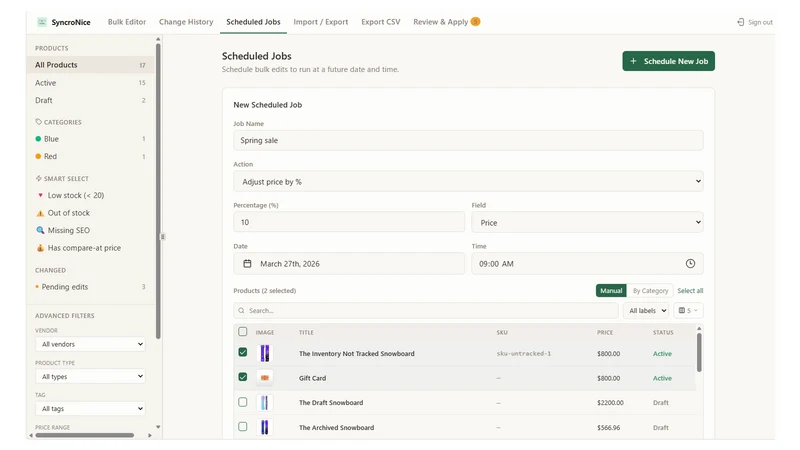Check The Draft Snowboard checkbox
Viewport: 800px width, 450px height.
tap(243, 402)
